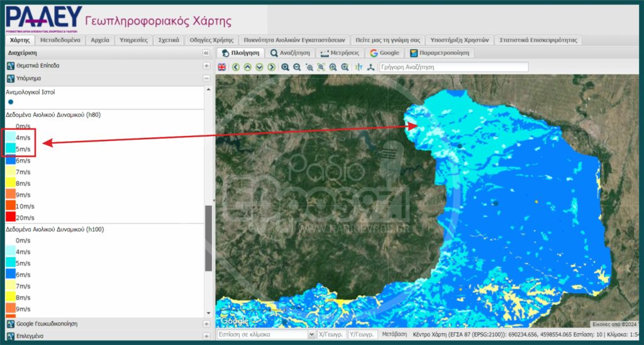
Task: Pan the map left with arrow icon
Action: [x=236, y=67]
